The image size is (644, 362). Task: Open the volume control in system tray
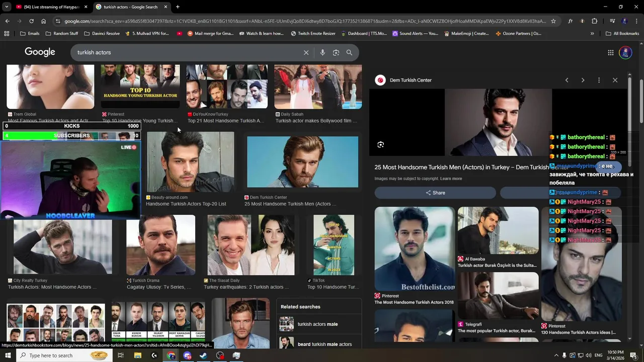pyautogui.click(x=589, y=355)
